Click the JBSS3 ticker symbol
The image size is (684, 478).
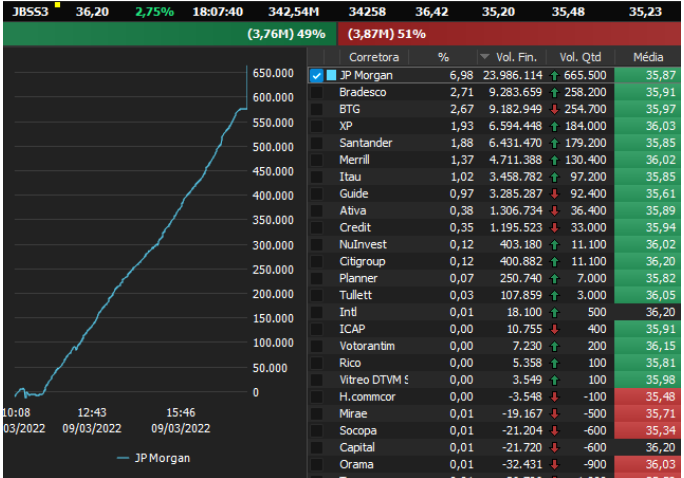[30, 12]
